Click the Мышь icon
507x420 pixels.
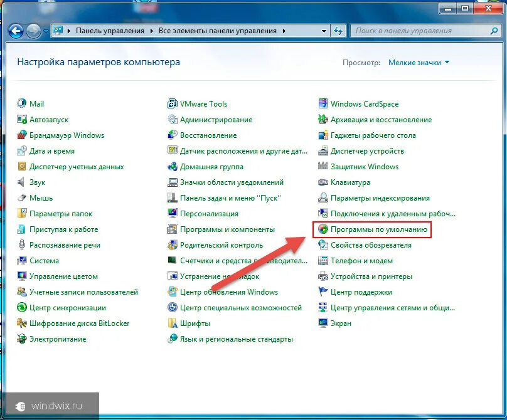click(22, 197)
